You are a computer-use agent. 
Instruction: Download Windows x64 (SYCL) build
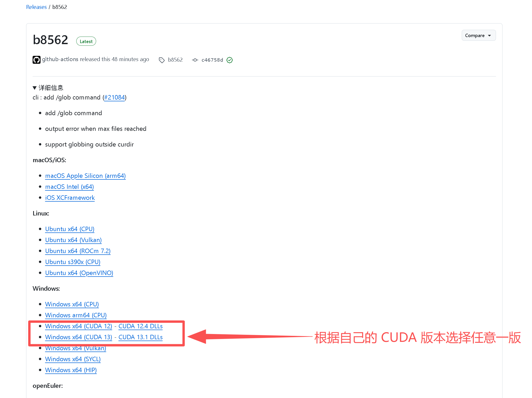(73, 359)
